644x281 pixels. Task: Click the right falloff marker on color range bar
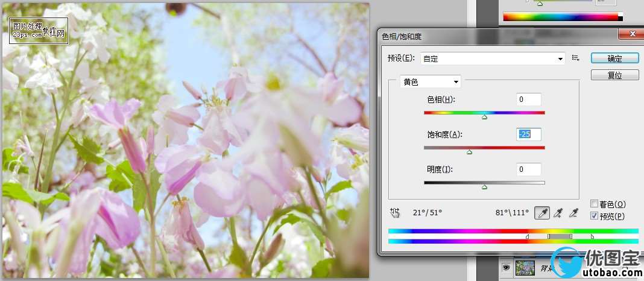point(592,236)
